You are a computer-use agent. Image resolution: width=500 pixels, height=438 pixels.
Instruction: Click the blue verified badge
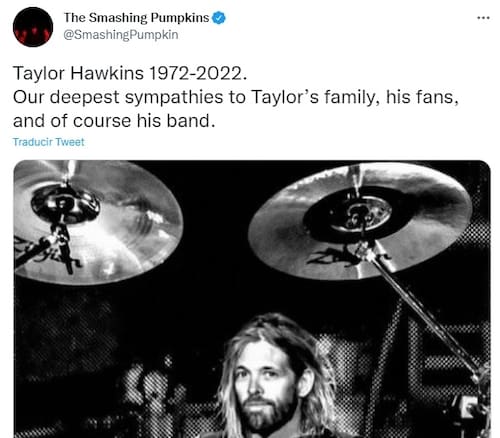(x=219, y=18)
